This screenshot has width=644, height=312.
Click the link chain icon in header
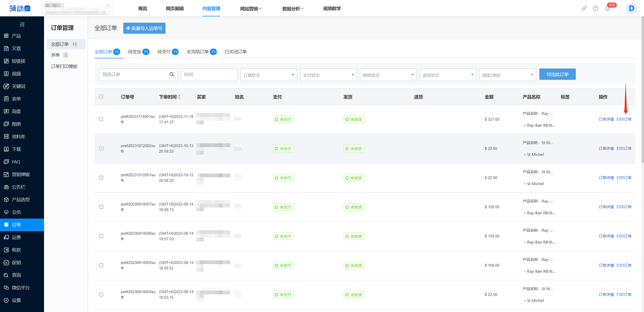pyautogui.click(x=584, y=8)
